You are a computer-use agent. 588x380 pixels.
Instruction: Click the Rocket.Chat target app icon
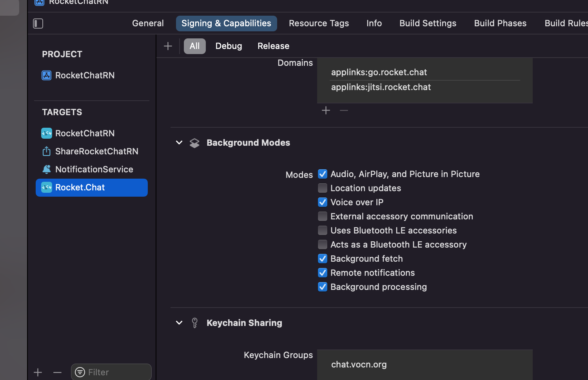tap(47, 188)
